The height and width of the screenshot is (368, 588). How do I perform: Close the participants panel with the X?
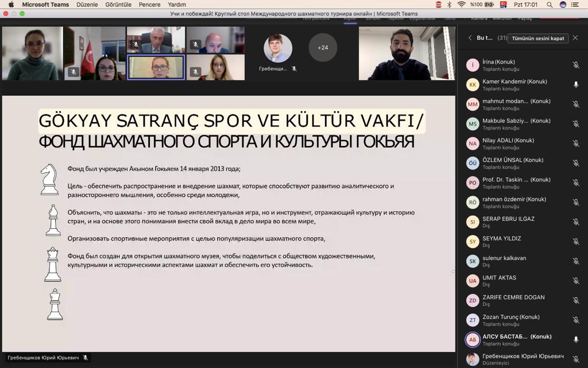point(575,38)
